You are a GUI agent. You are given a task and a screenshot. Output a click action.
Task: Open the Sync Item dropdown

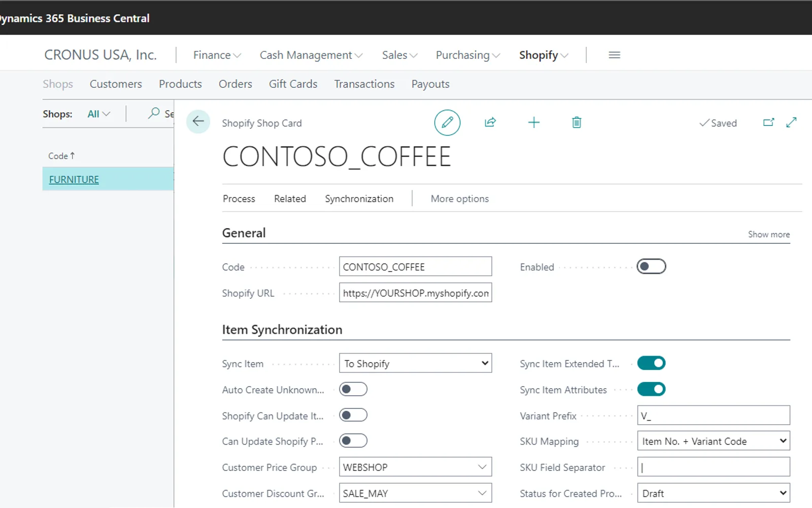(416, 363)
